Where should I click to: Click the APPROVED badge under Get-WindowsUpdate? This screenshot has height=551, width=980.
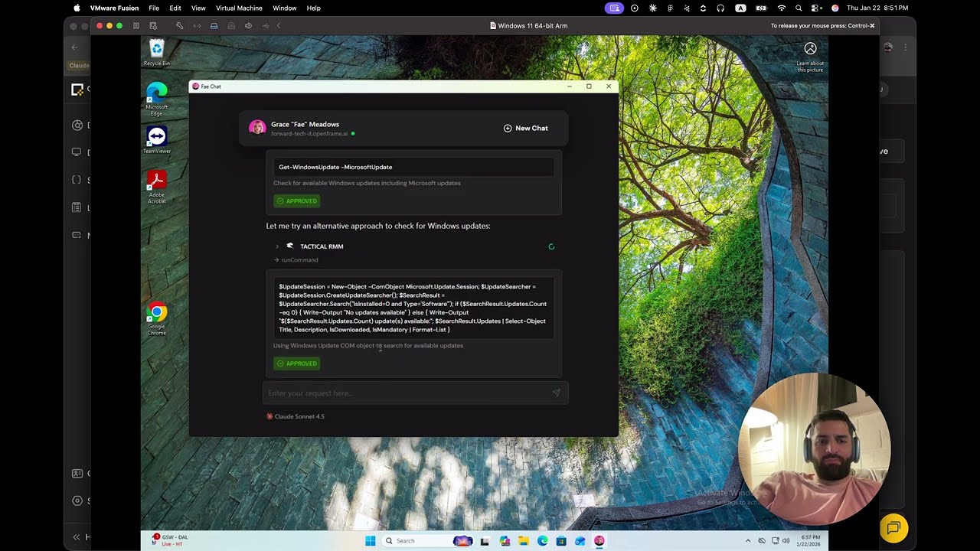297,201
